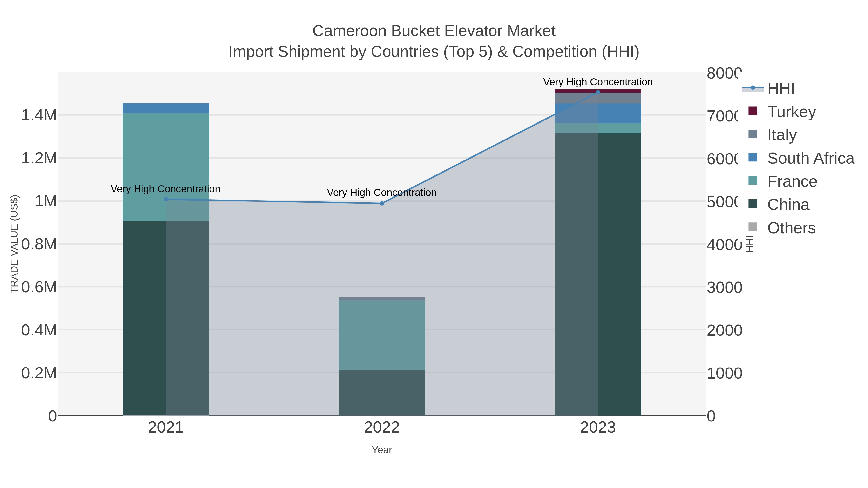Viewport: 868px width, 488px height.
Task: Click the 'TRADE VALUE (US$)' axis title
Action: tap(14, 244)
